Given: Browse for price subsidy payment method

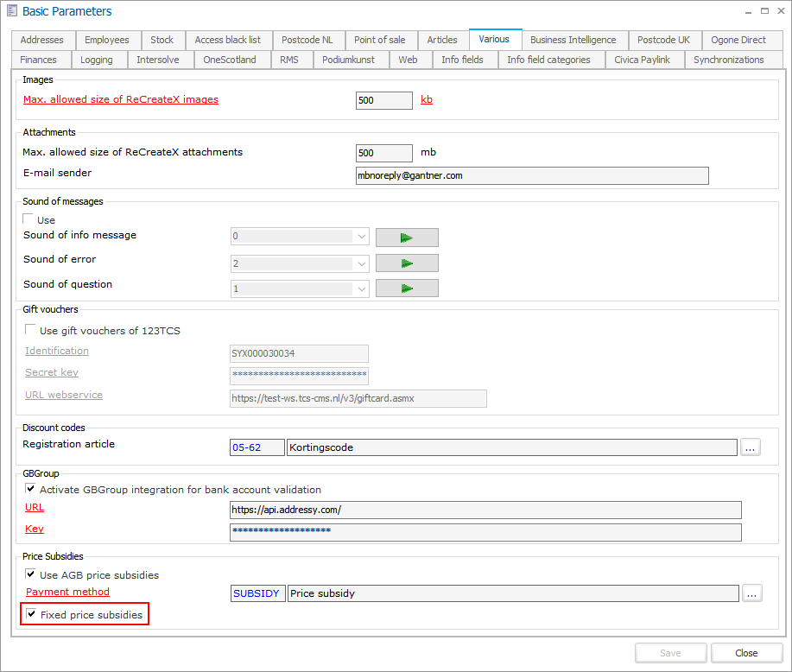Looking at the screenshot, I should tap(751, 593).
